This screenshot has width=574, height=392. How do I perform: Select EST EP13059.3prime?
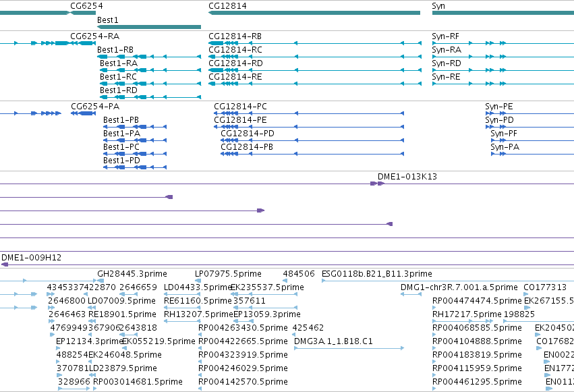pyautogui.click(x=267, y=314)
